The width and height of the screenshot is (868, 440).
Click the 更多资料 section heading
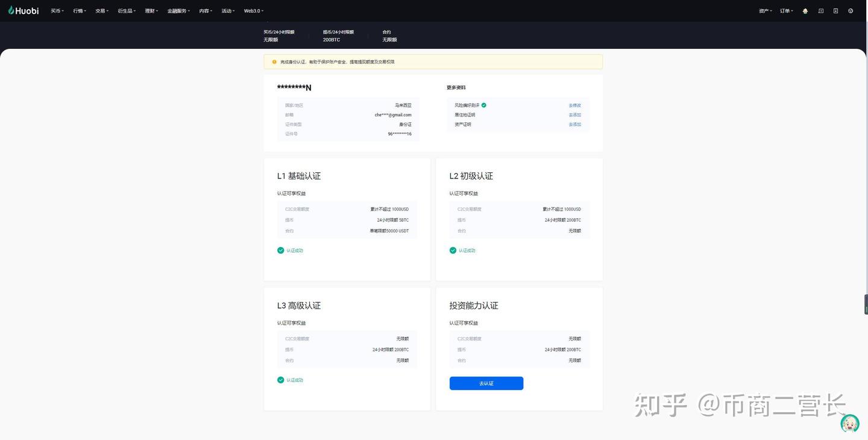(x=456, y=87)
